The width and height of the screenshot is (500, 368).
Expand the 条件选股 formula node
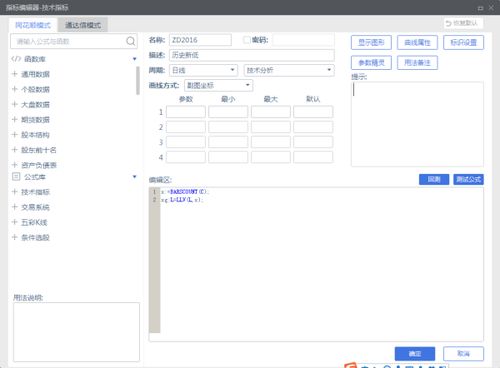pos(14,237)
